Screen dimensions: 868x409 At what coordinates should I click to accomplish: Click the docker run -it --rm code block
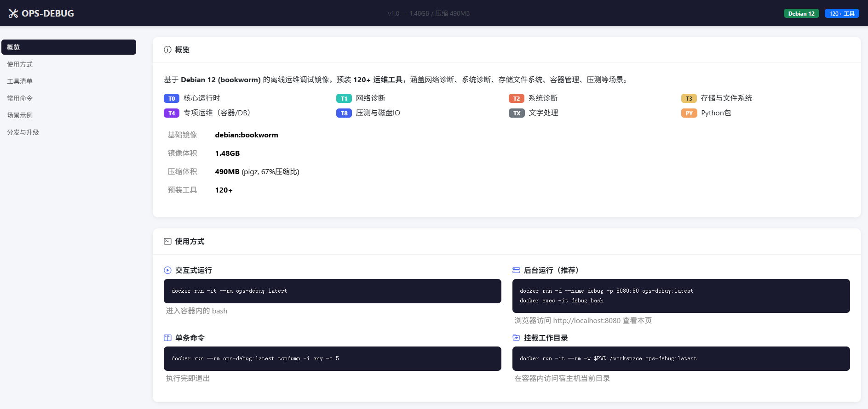pyautogui.click(x=333, y=291)
